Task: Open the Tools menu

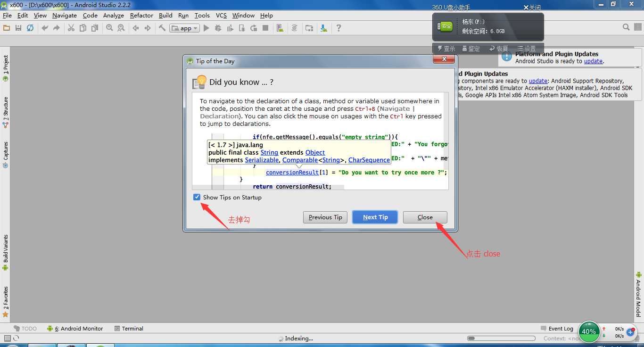Action: [x=202, y=15]
